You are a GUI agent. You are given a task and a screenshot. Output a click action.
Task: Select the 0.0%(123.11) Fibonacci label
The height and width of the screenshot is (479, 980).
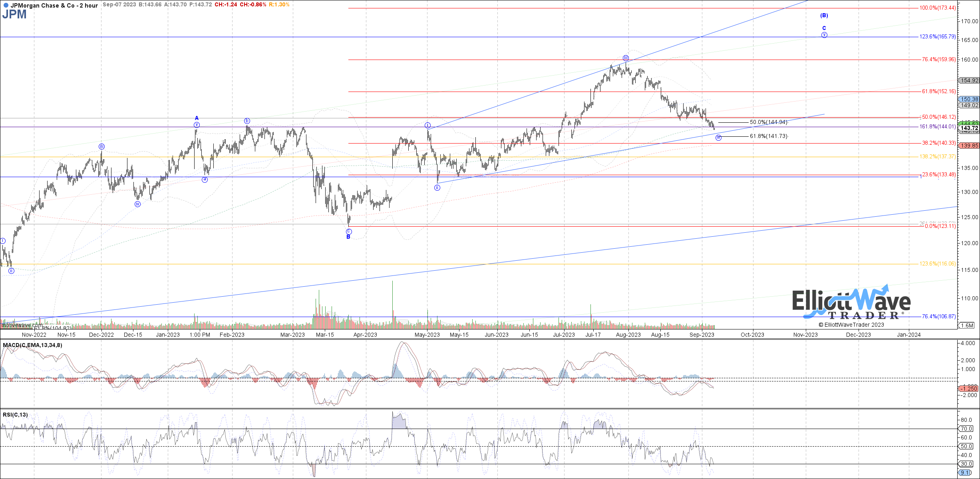click(940, 226)
